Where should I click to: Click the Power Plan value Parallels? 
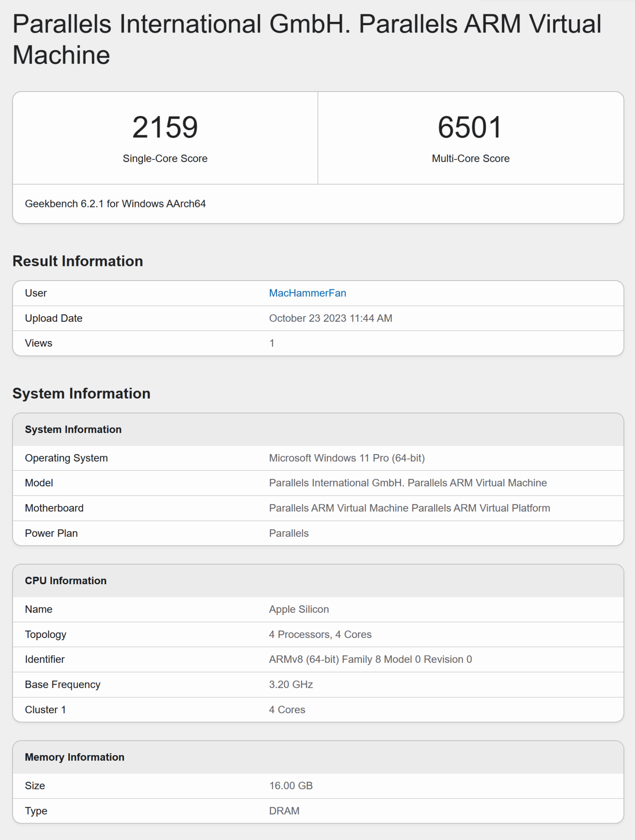click(289, 533)
